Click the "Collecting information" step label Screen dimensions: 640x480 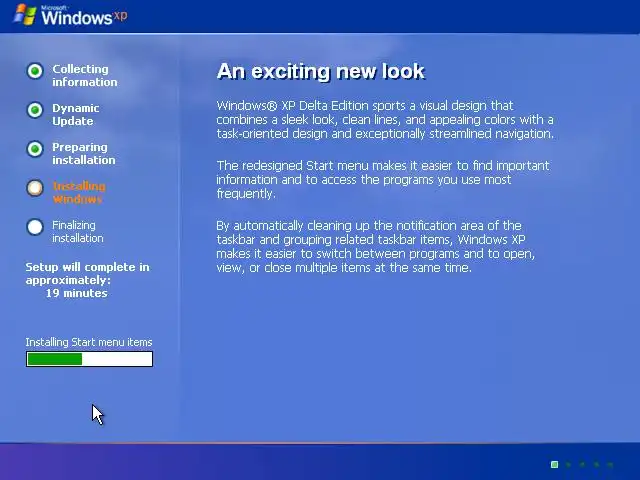pos(84,76)
